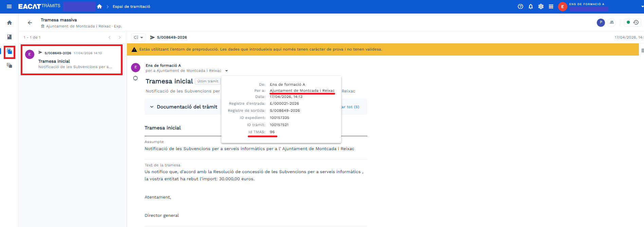Click Espai de tramitació breadcrumb
This screenshot has height=227, width=644.
click(x=131, y=6)
